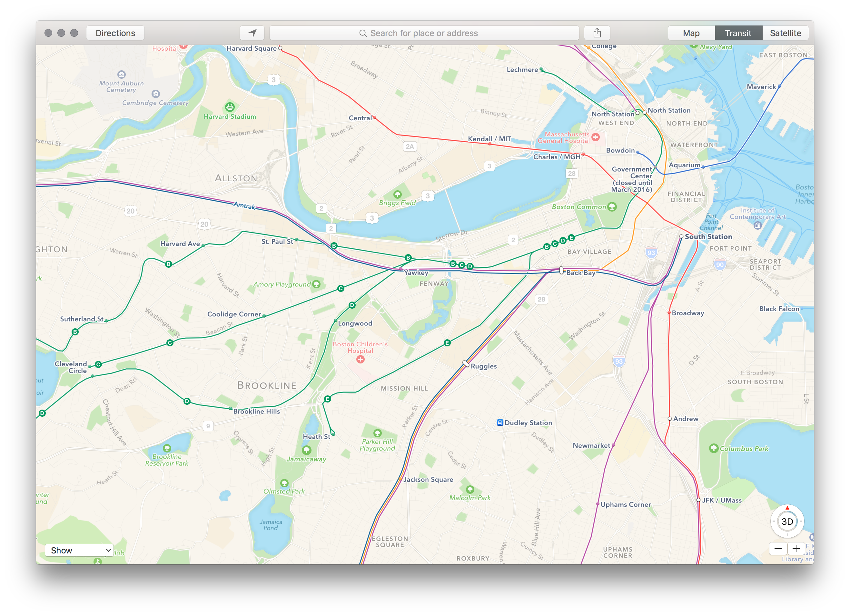
Task: Focus the search for place or address field
Action: (424, 33)
